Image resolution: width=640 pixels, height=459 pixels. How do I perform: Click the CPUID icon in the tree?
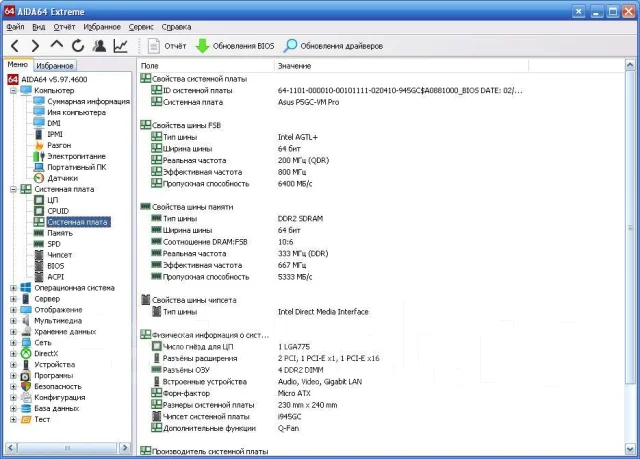coord(39,211)
